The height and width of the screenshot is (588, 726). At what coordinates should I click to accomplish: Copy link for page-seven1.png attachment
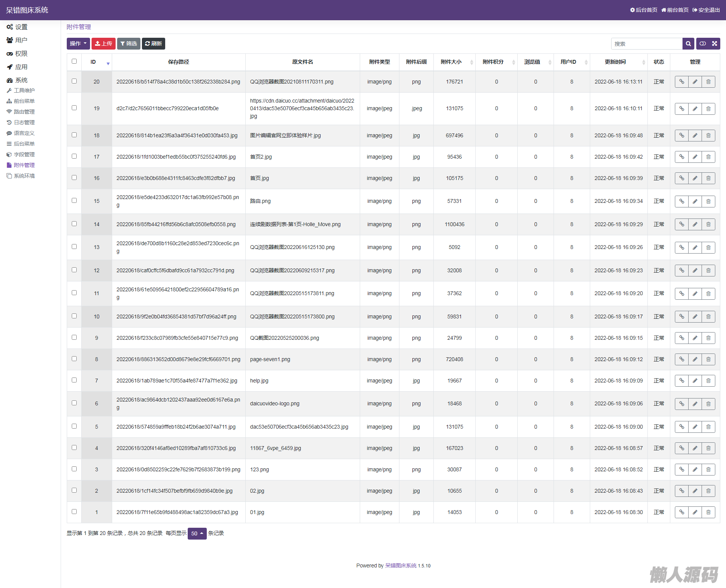click(681, 360)
